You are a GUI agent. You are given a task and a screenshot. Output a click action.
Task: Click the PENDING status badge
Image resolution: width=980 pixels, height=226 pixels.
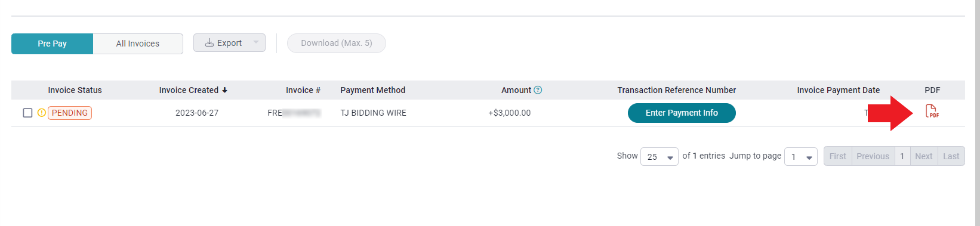pyautogui.click(x=70, y=113)
